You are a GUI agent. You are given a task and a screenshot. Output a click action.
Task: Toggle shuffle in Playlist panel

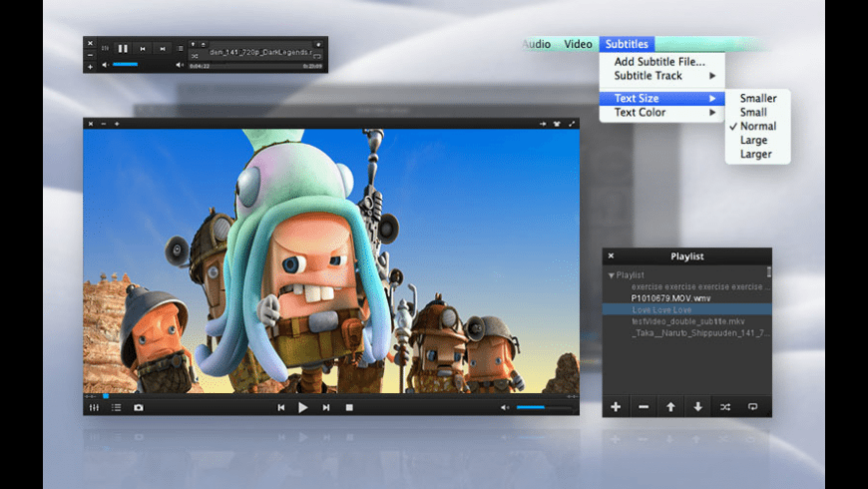(725, 407)
